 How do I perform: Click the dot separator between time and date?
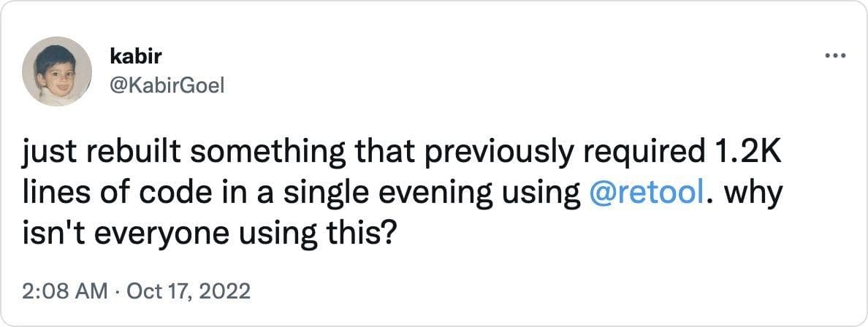coord(121,292)
